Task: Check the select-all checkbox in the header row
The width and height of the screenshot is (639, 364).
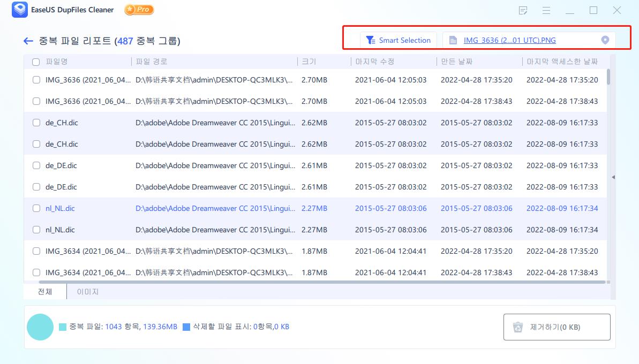Action: [36, 62]
